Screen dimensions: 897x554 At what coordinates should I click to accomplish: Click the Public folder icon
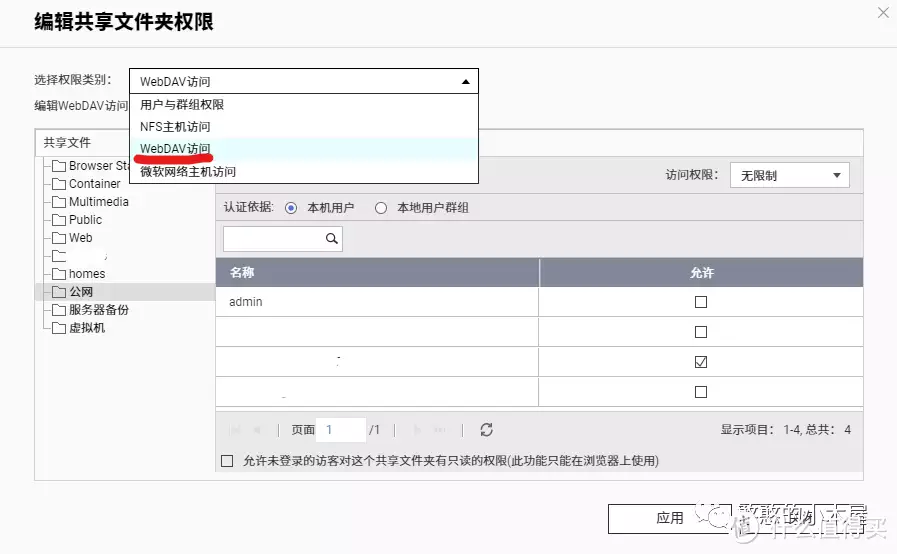coord(59,220)
